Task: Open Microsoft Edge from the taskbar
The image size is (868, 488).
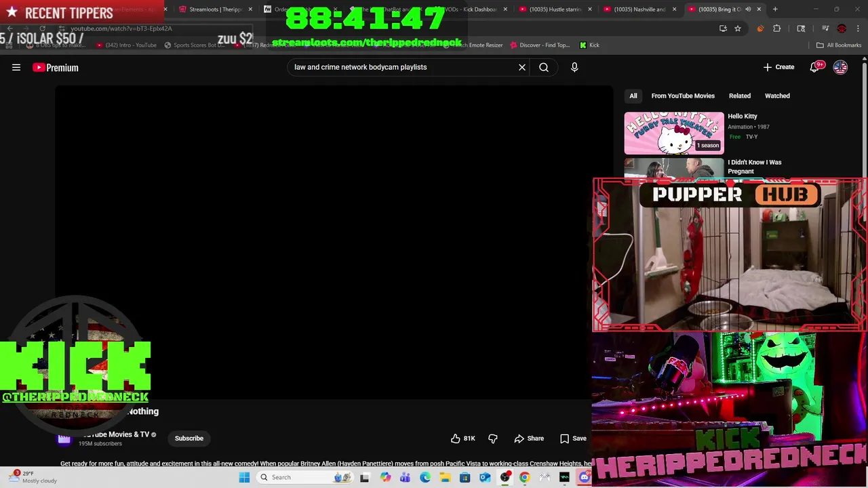Action: pos(425,477)
